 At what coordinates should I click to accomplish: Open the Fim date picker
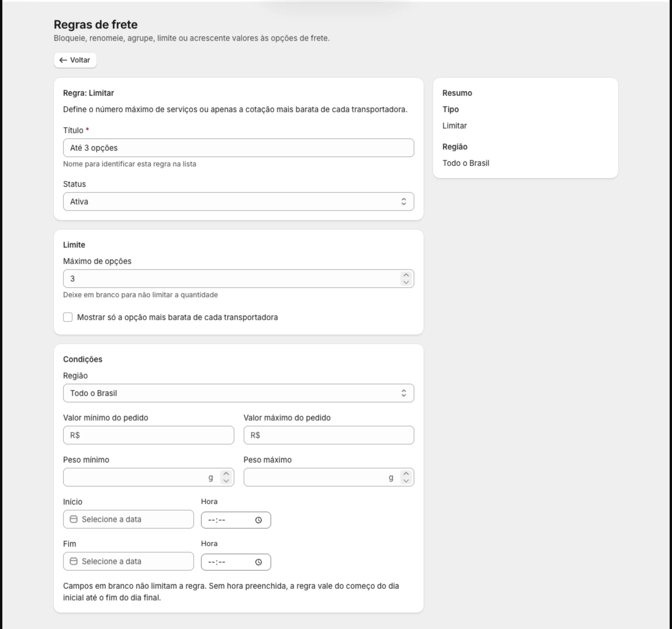click(129, 561)
